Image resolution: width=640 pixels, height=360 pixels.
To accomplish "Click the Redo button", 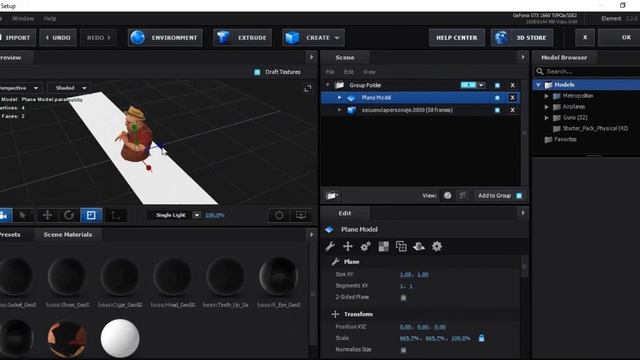I will click(98, 38).
